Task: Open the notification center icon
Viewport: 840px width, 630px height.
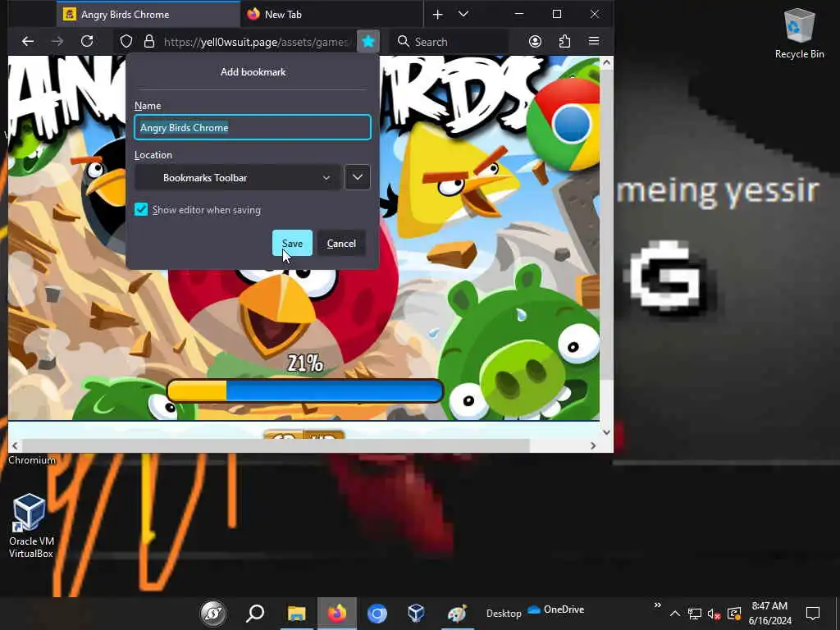Action: point(813,614)
